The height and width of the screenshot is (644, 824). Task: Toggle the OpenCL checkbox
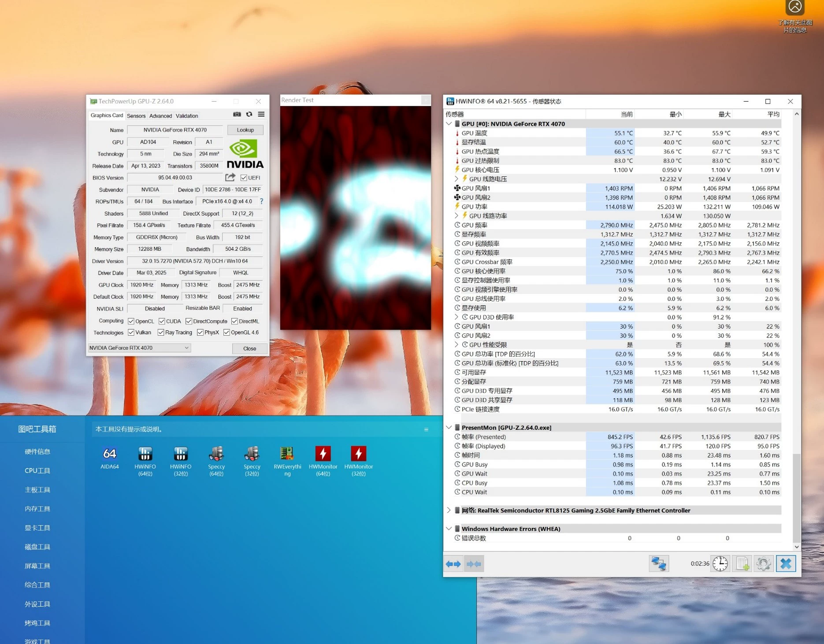click(x=131, y=321)
